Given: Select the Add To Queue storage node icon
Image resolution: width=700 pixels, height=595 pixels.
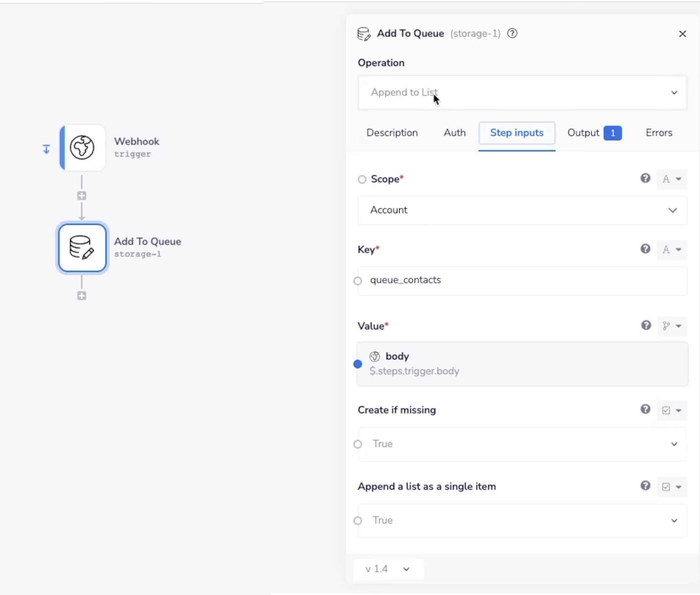Looking at the screenshot, I should (x=82, y=248).
